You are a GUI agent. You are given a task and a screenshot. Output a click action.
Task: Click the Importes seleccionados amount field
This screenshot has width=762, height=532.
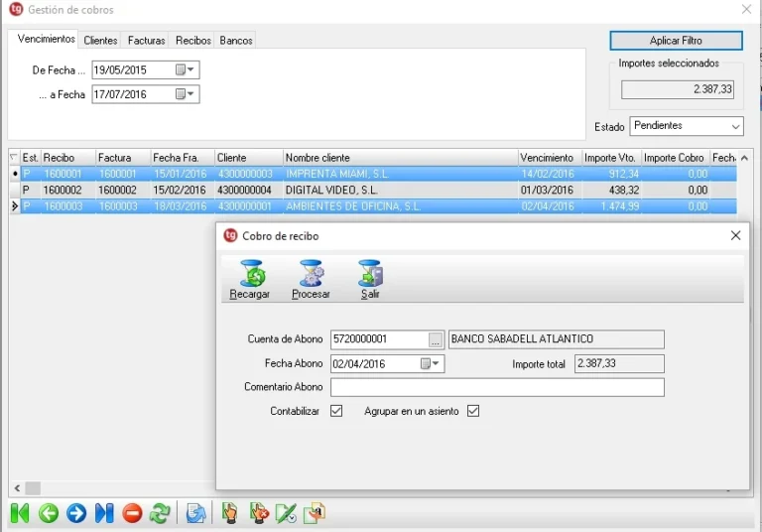(x=677, y=89)
